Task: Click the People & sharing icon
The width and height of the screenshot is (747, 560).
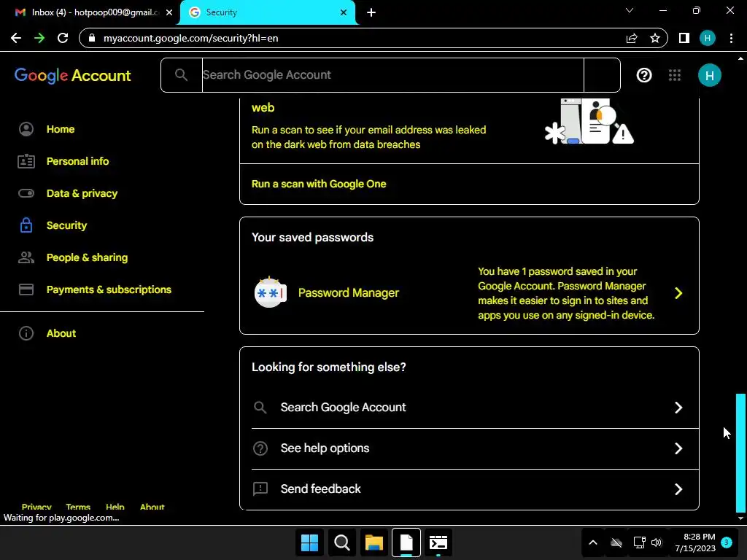Action: tap(26, 257)
